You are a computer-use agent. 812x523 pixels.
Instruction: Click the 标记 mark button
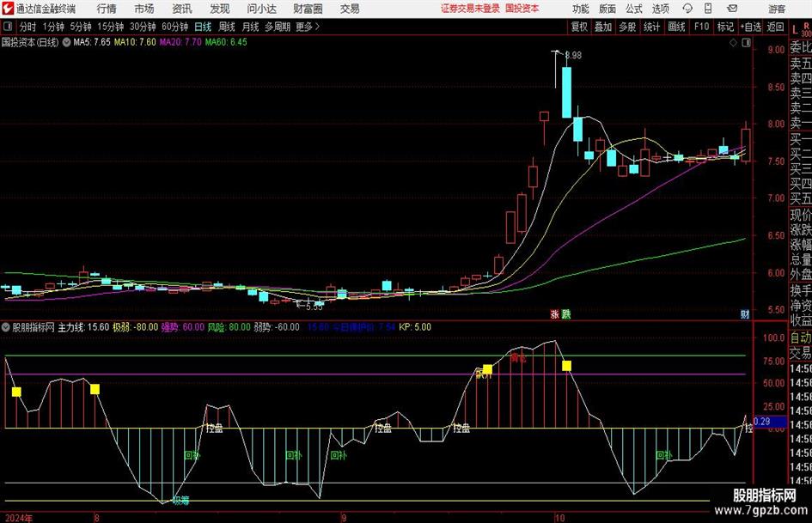(725, 27)
